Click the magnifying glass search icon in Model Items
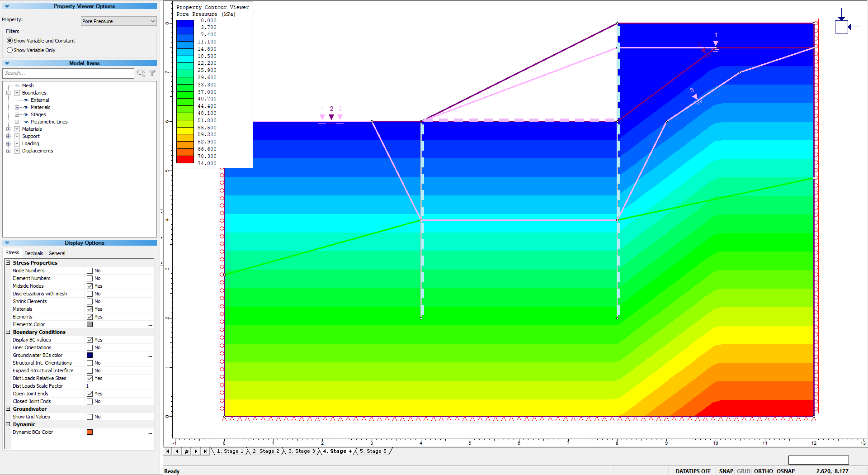The image size is (868, 475). coord(141,73)
